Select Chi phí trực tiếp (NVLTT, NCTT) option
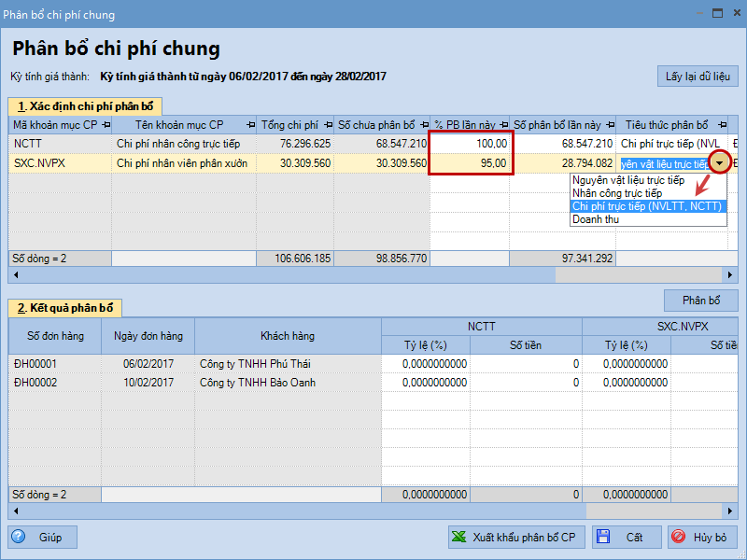The width and height of the screenshot is (747, 560). [647, 206]
